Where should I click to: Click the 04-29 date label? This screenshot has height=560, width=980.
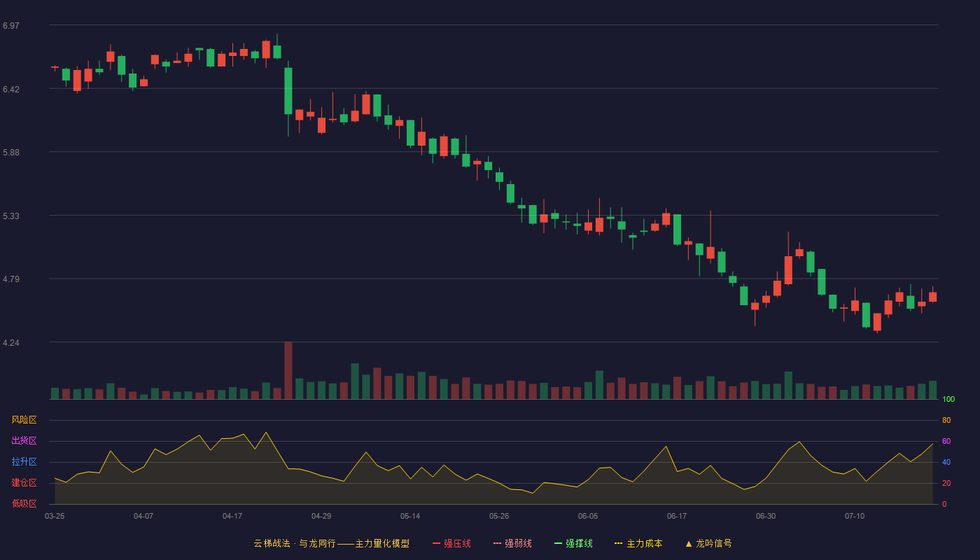(x=321, y=516)
